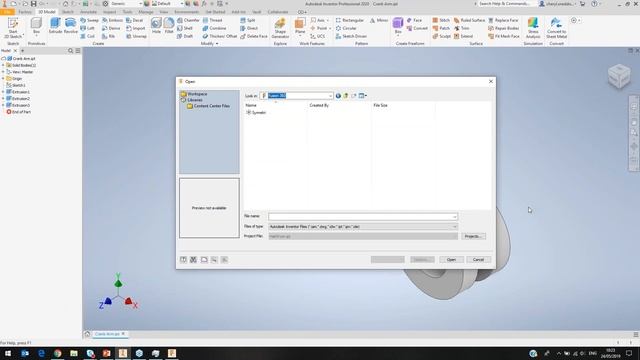Click the Create New Folder icon in Open dialog
This screenshot has height=360, width=640.
pyautogui.click(x=353, y=96)
